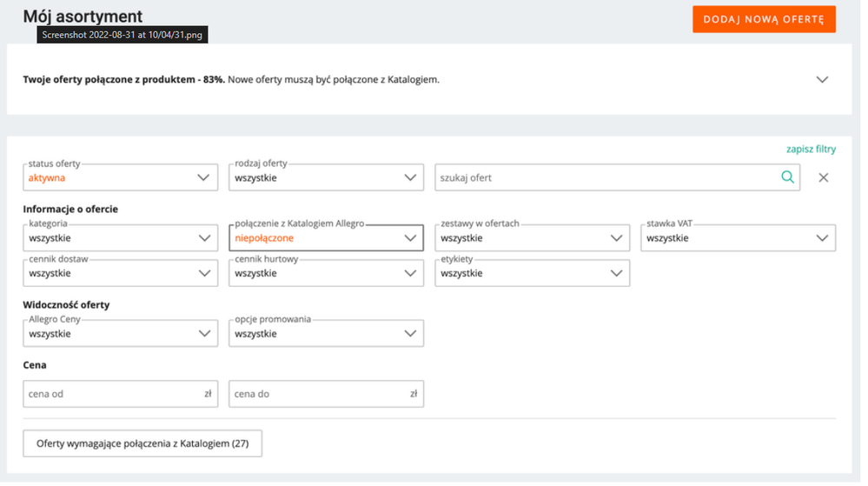868x486 pixels.
Task: Open the 'cennik hurtowy' dropdown
Action: click(x=327, y=274)
